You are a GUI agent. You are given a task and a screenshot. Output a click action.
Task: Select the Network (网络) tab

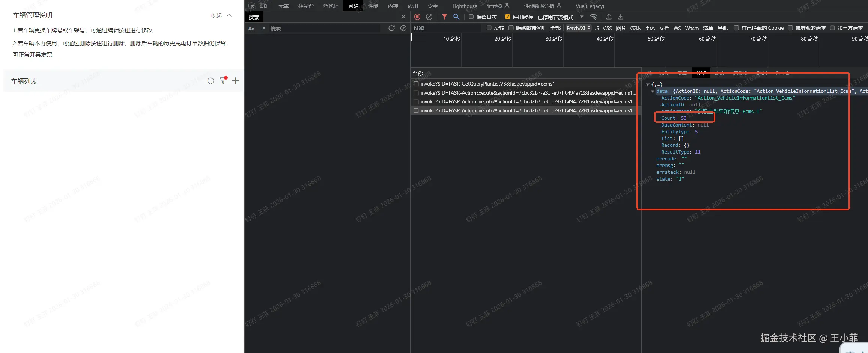pyautogui.click(x=353, y=6)
